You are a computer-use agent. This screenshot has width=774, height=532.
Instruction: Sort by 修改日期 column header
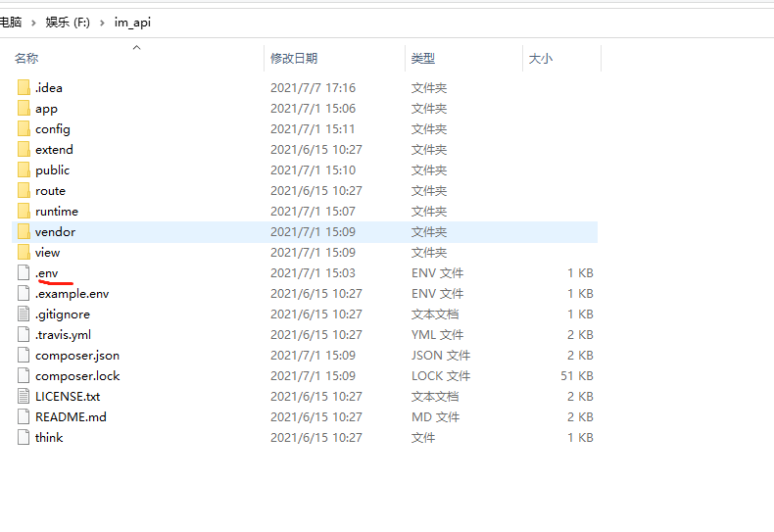pos(294,58)
